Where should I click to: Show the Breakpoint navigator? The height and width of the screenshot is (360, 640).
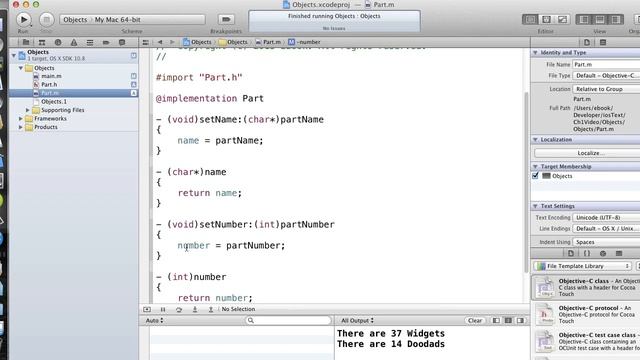coord(106,42)
